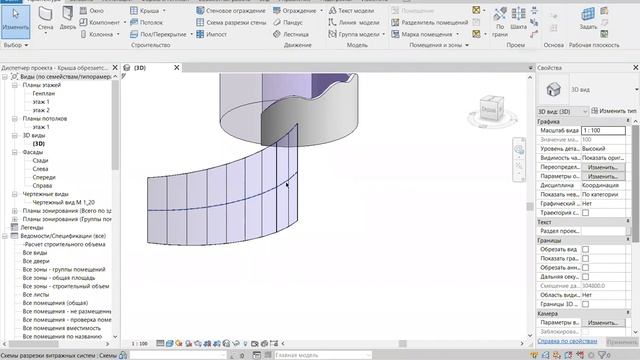Click the Компонент tool icon

pyautogui.click(x=83, y=22)
